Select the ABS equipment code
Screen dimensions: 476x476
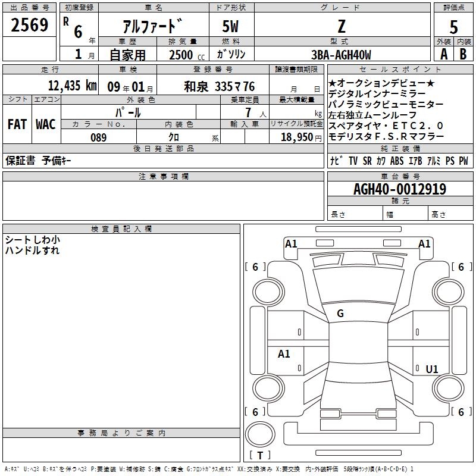point(397,161)
